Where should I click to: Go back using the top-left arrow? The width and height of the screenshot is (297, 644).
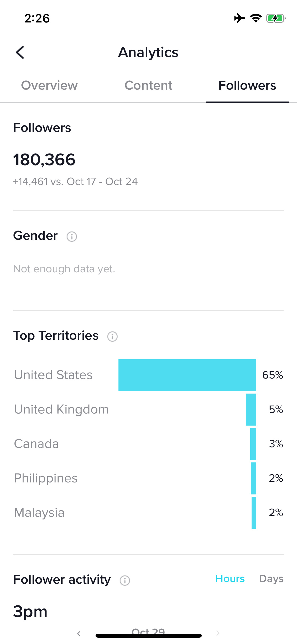20,52
